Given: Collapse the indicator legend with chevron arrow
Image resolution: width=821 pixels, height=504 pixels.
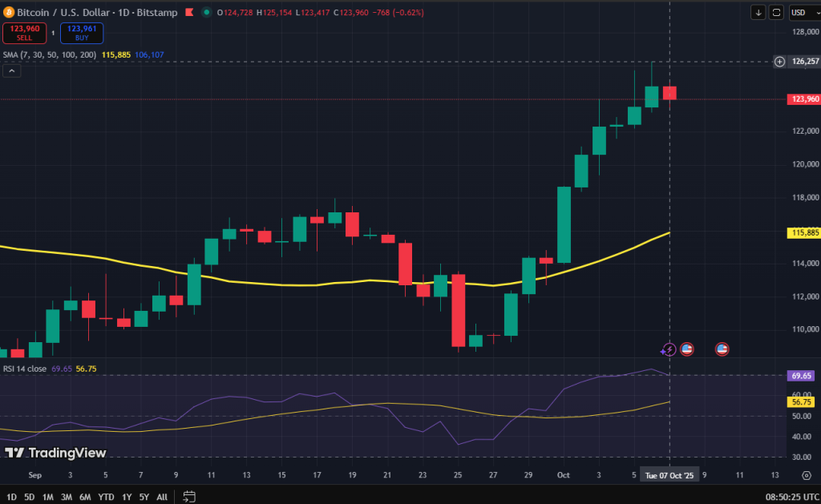Looking at the screenshot, I should coord(12,71).
